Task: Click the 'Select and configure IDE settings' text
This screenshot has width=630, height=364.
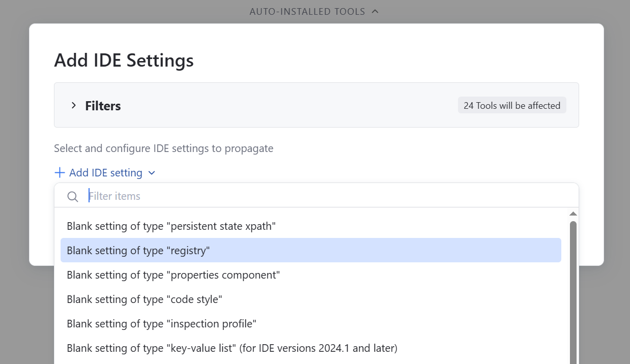Action: (x=164, y=148)
